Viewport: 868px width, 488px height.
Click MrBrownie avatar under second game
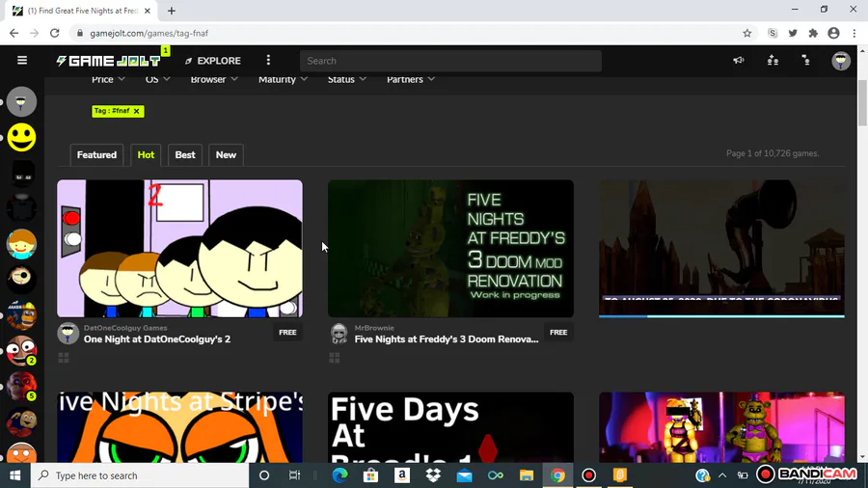(x=339, y=334)
